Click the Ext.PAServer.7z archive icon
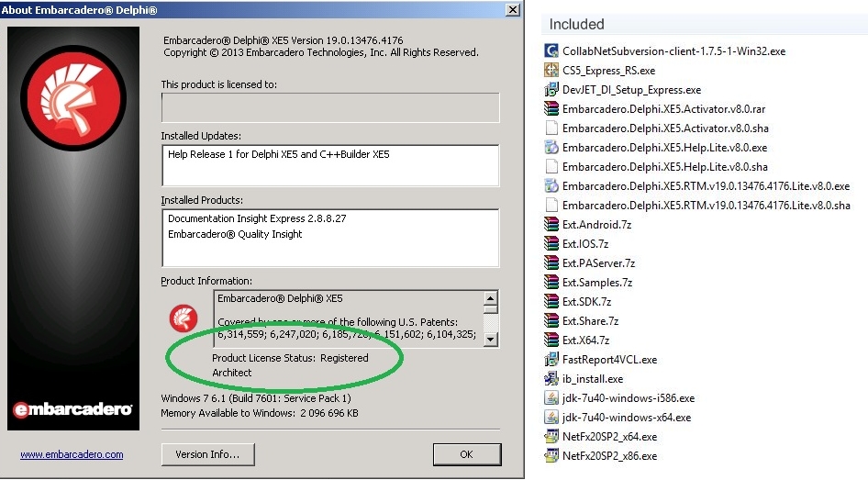This screenshot has width=868, height=480. (x=551, y=263)
